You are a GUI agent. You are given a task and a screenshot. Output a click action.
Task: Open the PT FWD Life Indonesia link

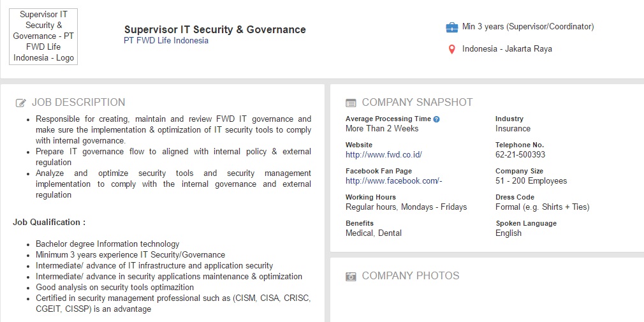[x=166, y=41]
